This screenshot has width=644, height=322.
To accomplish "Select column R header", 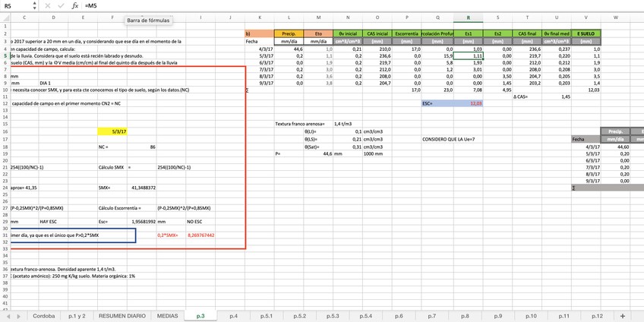I will [x=468, y=17].
